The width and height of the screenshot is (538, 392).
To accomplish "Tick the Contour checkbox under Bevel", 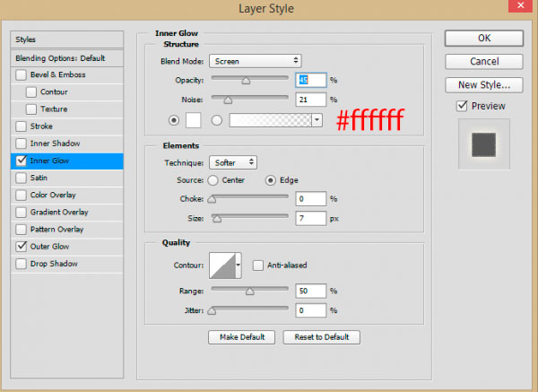I will click(31, 92).
